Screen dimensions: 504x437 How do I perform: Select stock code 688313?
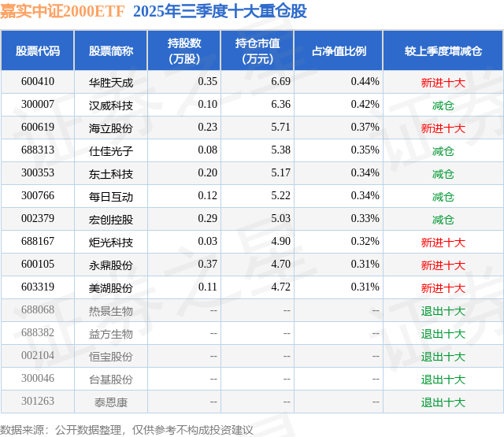tap(38, 150)
